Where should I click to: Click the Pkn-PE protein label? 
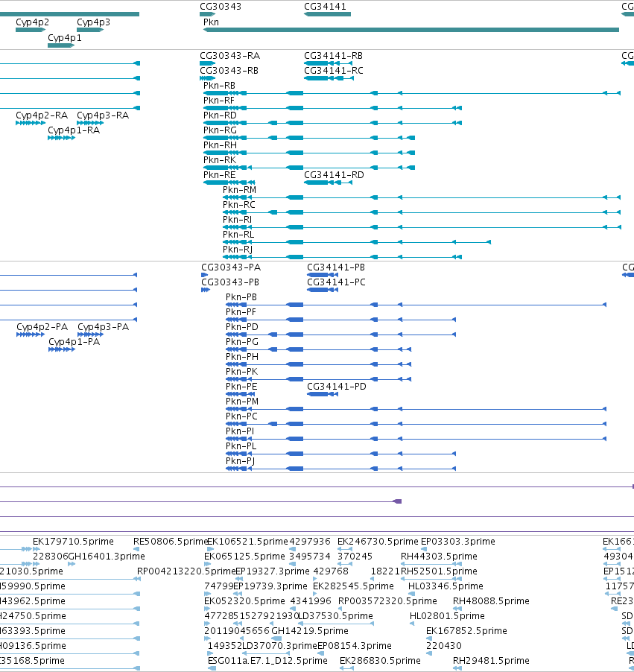click(x=241, y=386)
